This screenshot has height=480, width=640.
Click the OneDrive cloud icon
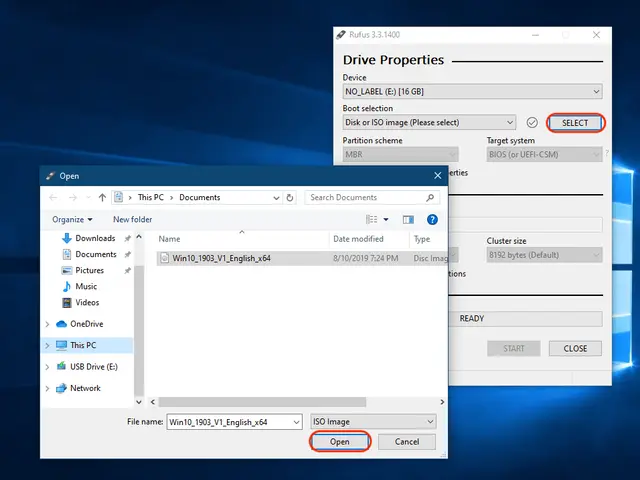coord(61,324)
